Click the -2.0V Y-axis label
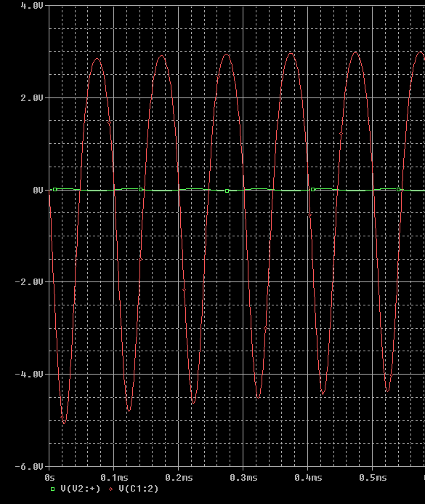The height and width of the screenshot is (504, 425). 29,282
